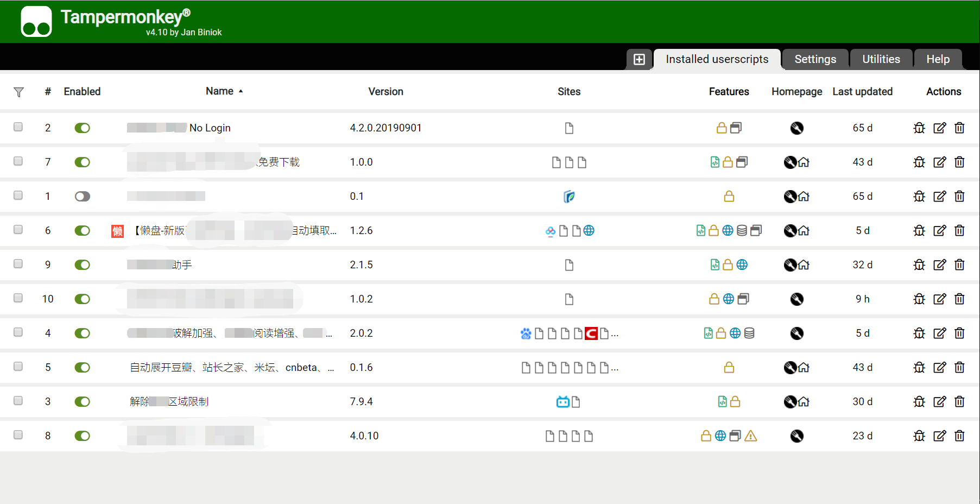Viewport: 980px width, 504px height.
Task: Delete the script with version 4.0.10
Action: pos(959,436)
